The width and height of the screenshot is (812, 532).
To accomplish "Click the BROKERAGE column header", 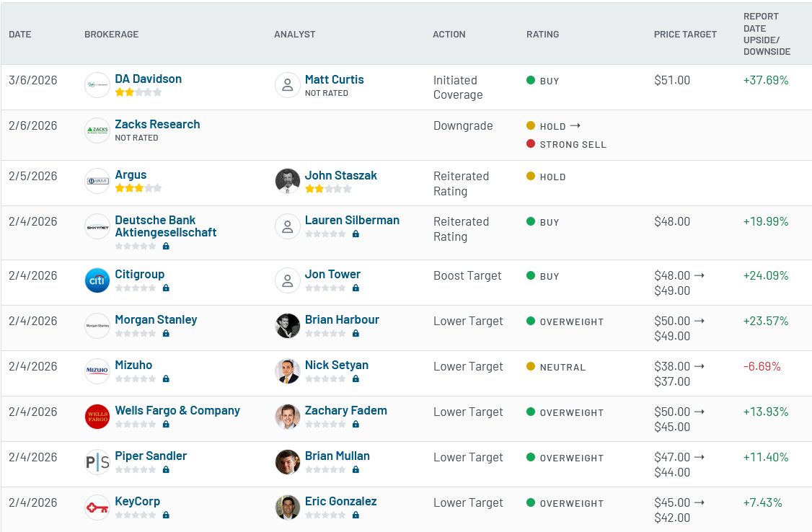I will [111, 34].
